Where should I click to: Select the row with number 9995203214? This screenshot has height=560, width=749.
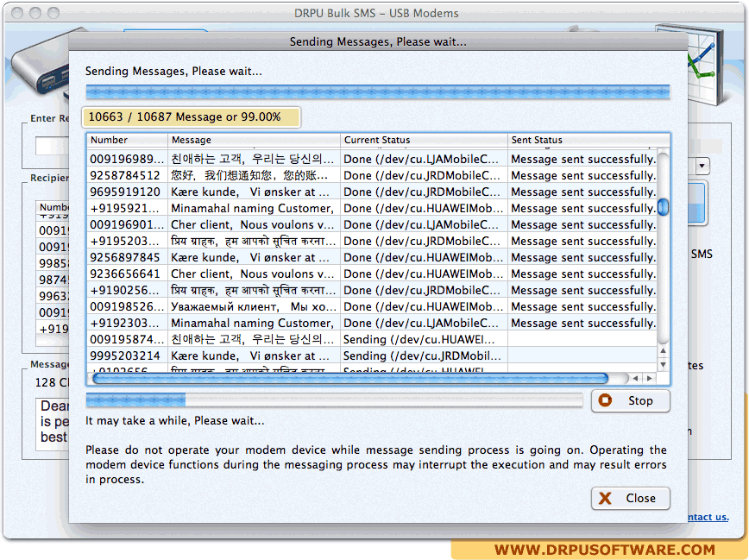[x=372, y=356]
